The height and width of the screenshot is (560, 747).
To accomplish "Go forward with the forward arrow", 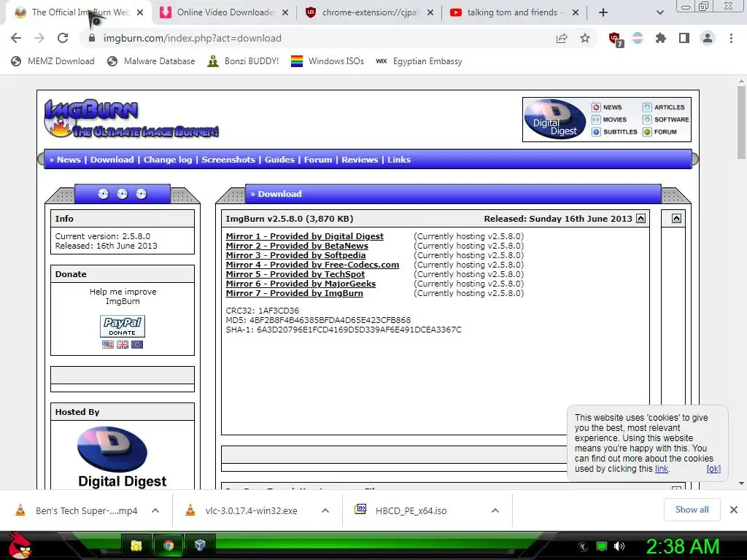I will (x=39, y=38).
